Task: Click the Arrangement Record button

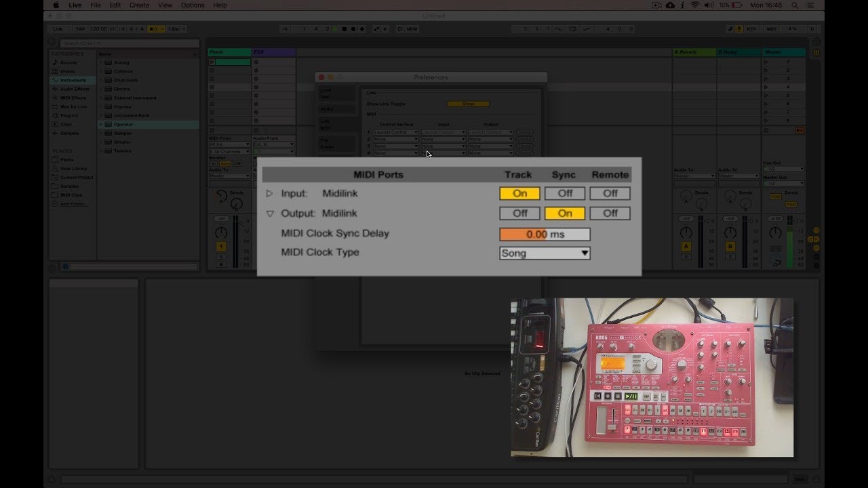Action: coord(353,29)
